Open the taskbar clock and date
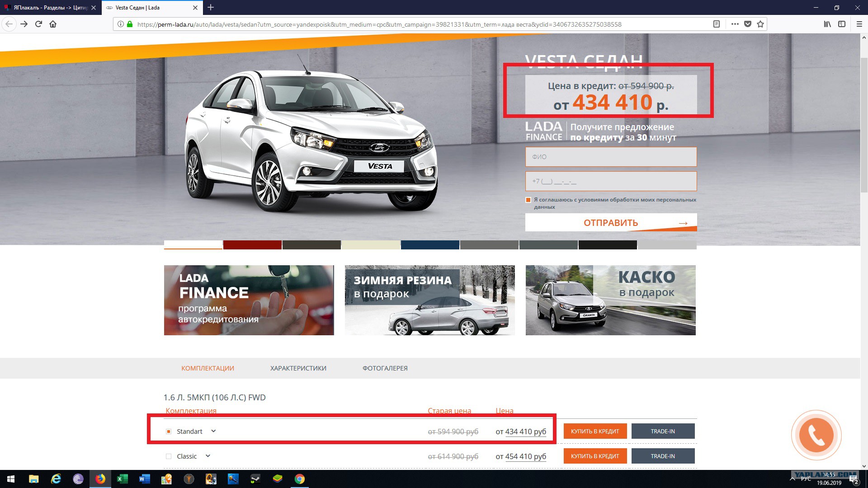Screen dimensions: 868x488 click(829, 479)
